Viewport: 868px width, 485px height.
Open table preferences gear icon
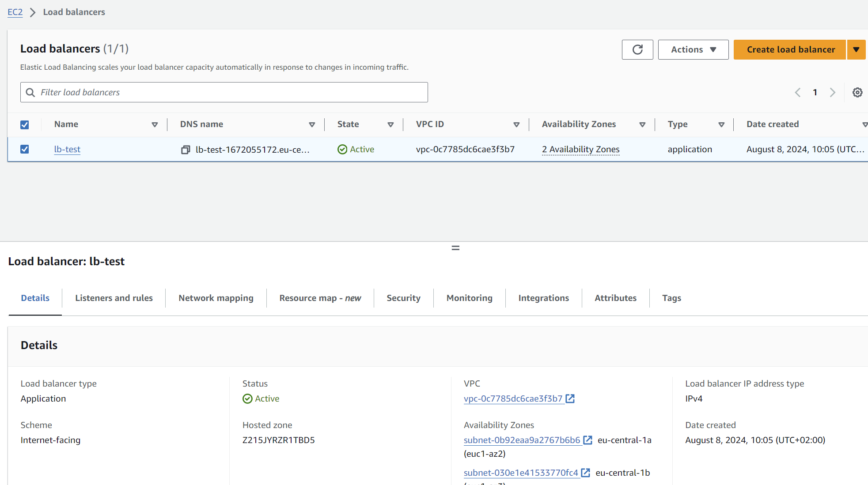pyautogui.click(x=857, y=92)
